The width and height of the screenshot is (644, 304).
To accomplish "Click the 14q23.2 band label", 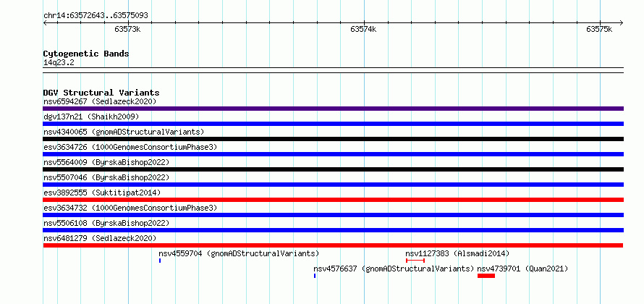I will 59,63.
